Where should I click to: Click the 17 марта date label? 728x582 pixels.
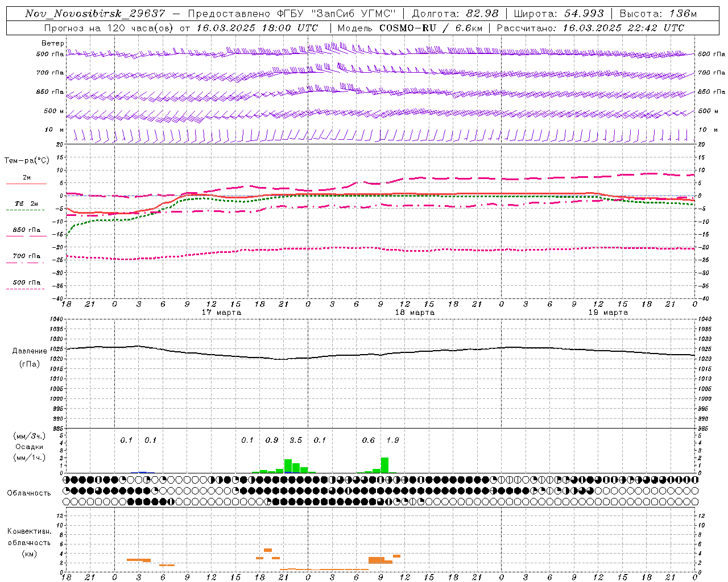pyautogui.click(x=222, y=313)
